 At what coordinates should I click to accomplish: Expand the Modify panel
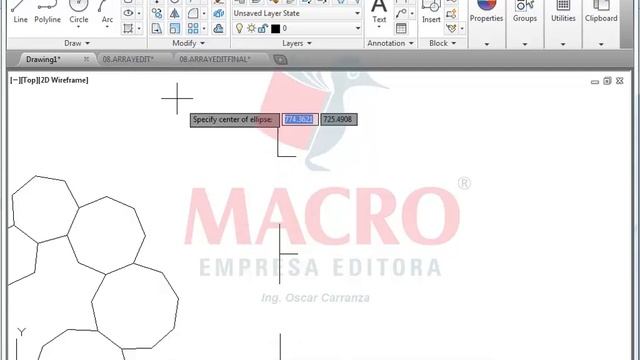point(189,43)
